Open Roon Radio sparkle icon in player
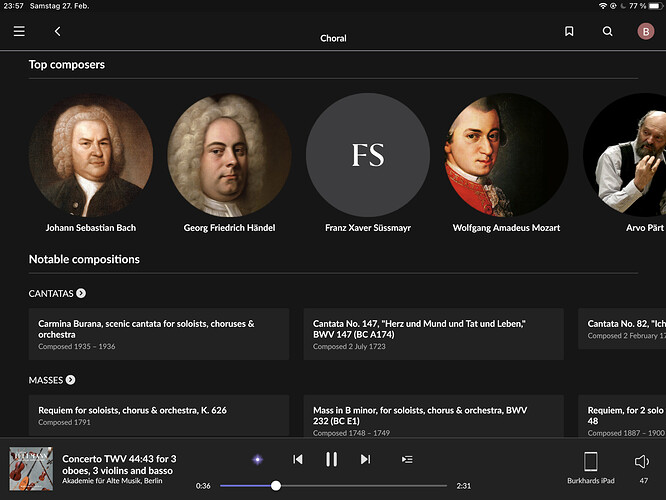This screenshot has height=500, width=666. click(x=257, y=459)
